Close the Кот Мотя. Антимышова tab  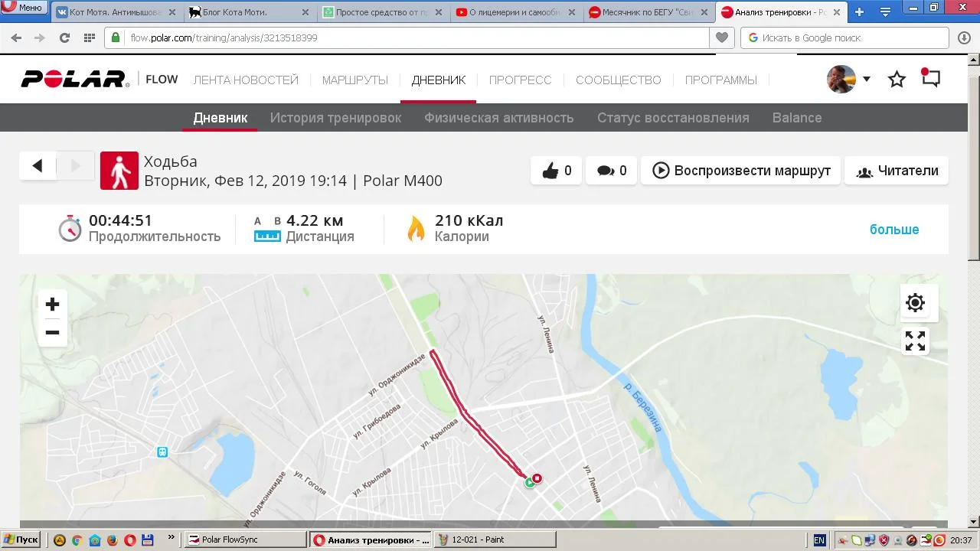coord(171,12)
